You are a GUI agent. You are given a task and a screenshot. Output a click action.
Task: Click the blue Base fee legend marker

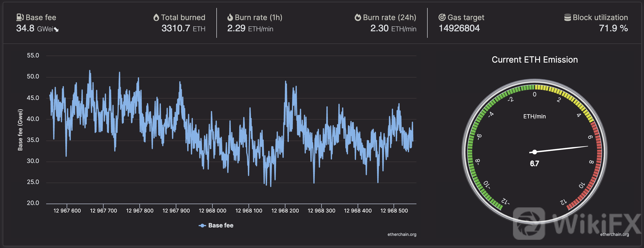pyautogui.click(x=202, y=225)
